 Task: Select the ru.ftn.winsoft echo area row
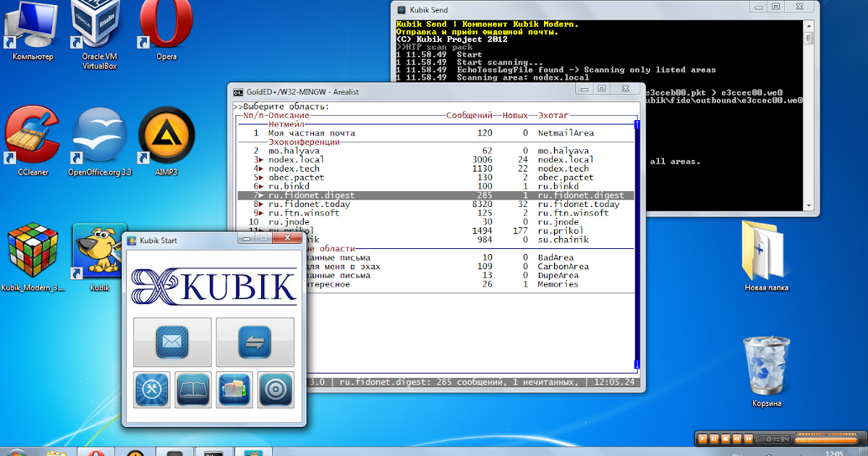(x=435, y=213)
